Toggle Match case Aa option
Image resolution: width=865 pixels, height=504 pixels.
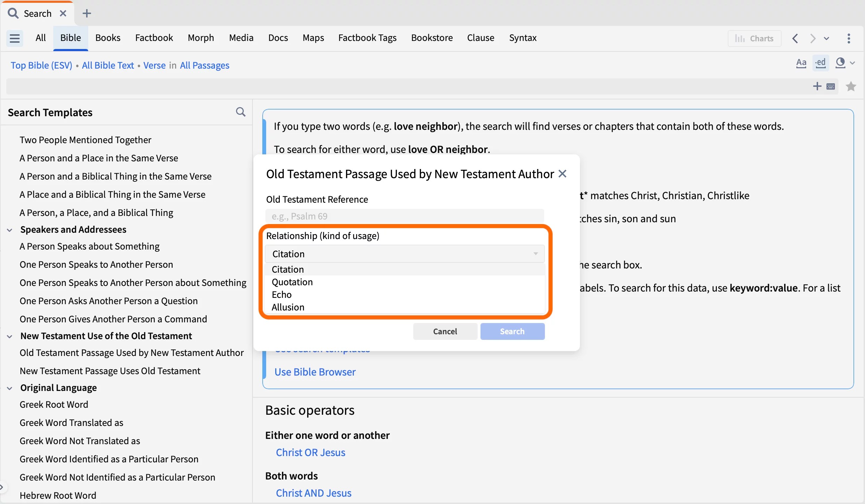pyautogui.click(x=801, y=63)
